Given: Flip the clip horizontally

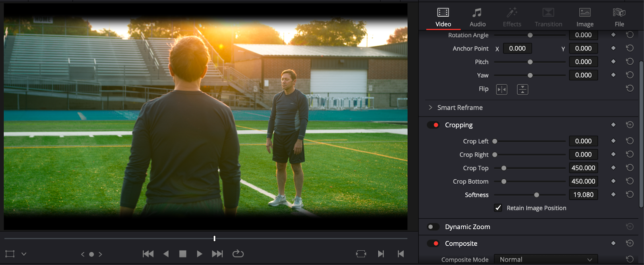Looking at the screenshot, I should pyautogui.click(x=502, y=89).
